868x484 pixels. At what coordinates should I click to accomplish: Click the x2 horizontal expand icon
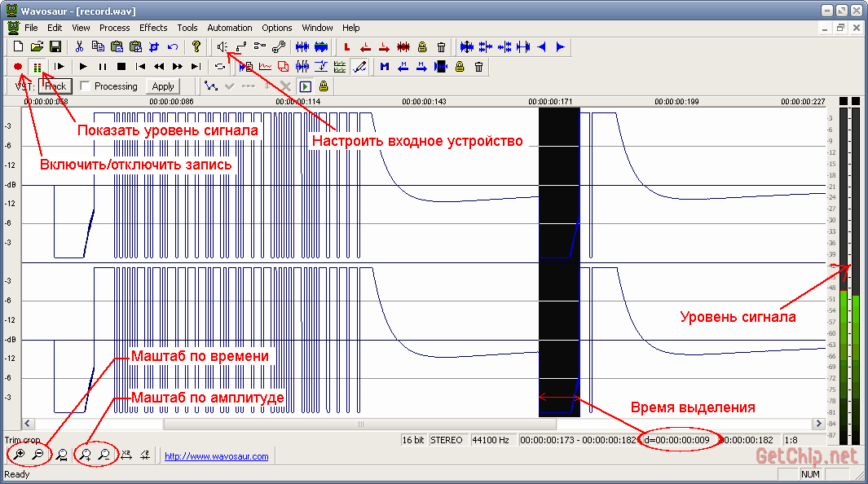point(126,455)
